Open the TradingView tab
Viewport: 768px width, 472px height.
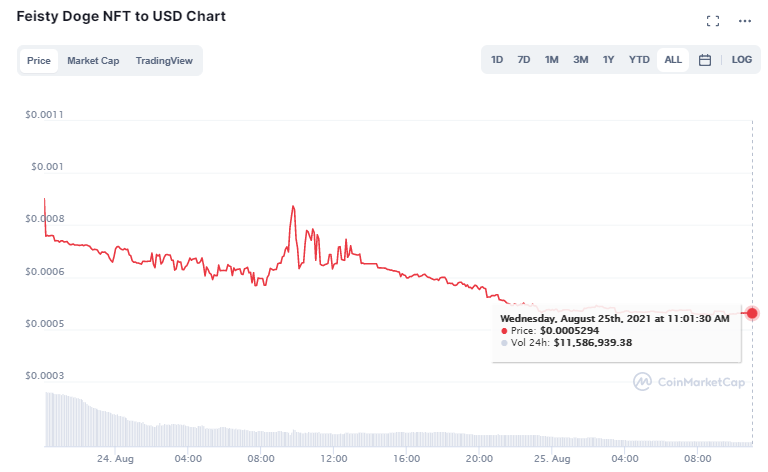pyautogui.click(x=166, y=61)
